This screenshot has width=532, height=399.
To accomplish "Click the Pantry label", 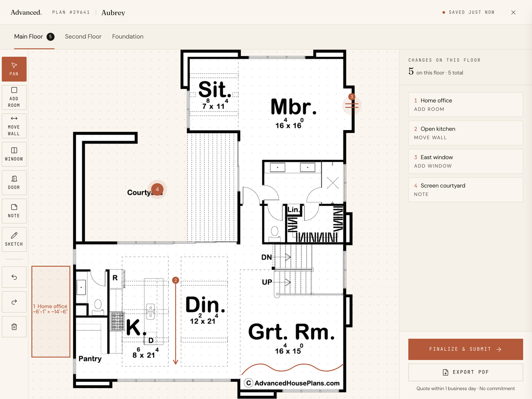I will coord(90,359).
